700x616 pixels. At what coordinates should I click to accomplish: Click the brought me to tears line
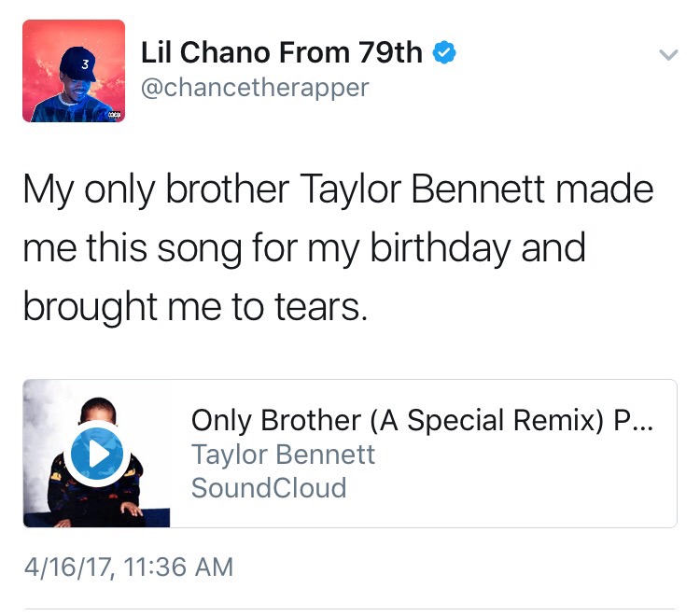pyautogui.click(x=195, y=307)
